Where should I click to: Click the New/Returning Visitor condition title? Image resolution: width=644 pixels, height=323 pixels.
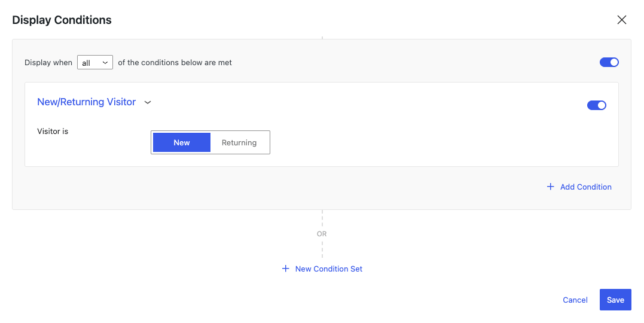click(x=86, y=102)
